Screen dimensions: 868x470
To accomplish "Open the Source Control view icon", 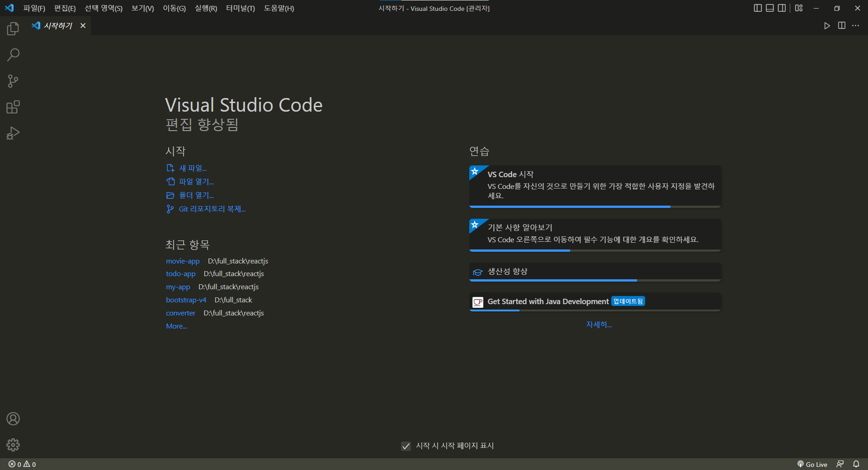I will 13,81.
